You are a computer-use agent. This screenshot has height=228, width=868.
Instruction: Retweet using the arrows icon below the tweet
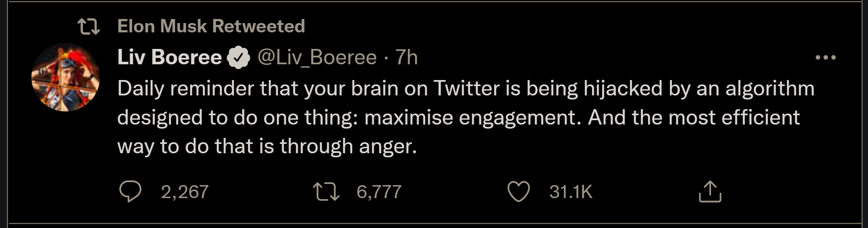tap(326, 192)
